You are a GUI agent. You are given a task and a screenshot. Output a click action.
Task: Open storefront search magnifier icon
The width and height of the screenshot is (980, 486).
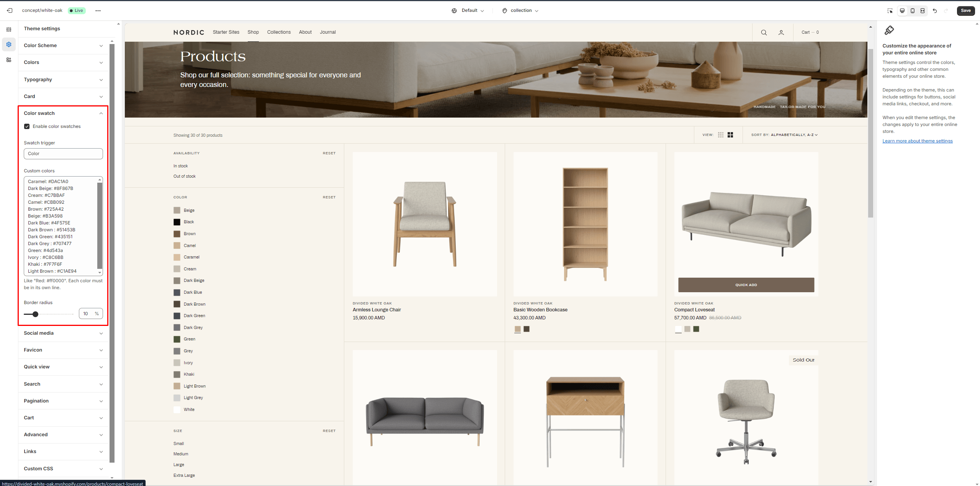coord(764,33)
